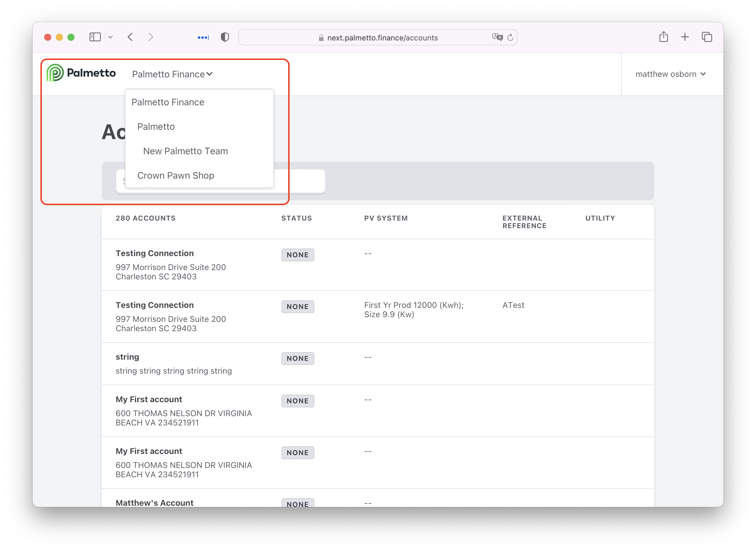Viewport: 756px width, 550px height.
Task: Click the address bar URL field
Action: point(382,38)
